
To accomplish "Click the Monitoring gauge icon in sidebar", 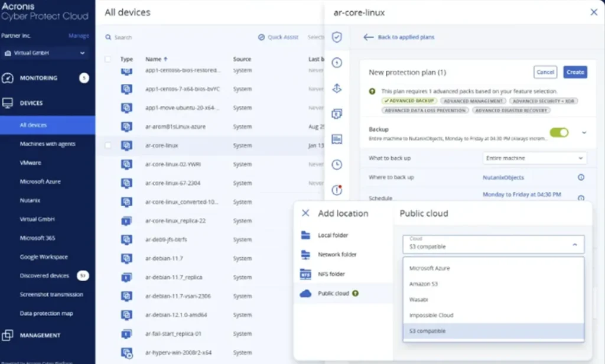I will click(8, 78).
